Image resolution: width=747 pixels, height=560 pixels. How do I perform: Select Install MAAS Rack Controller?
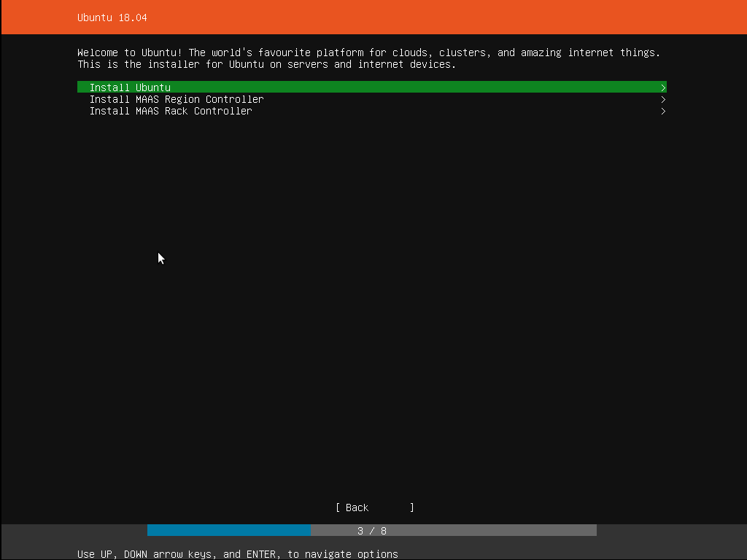(x=171, y=111)
